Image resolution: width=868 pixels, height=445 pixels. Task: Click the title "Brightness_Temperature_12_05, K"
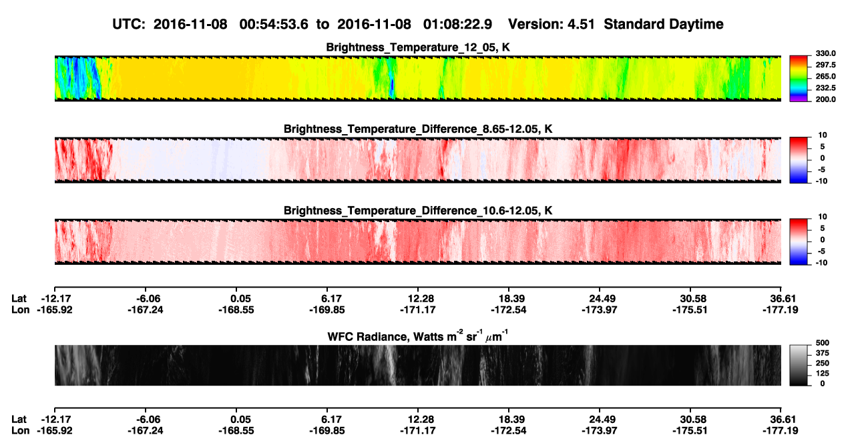pyautogui.click(x=418, y=47)
